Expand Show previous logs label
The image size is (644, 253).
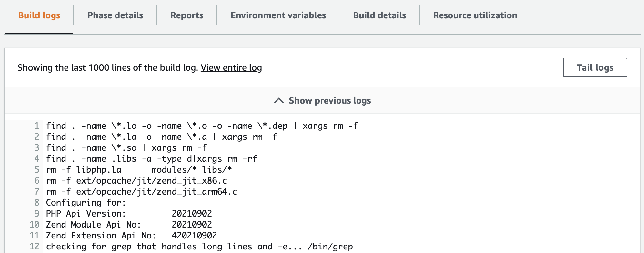click(x=329, y=101)
